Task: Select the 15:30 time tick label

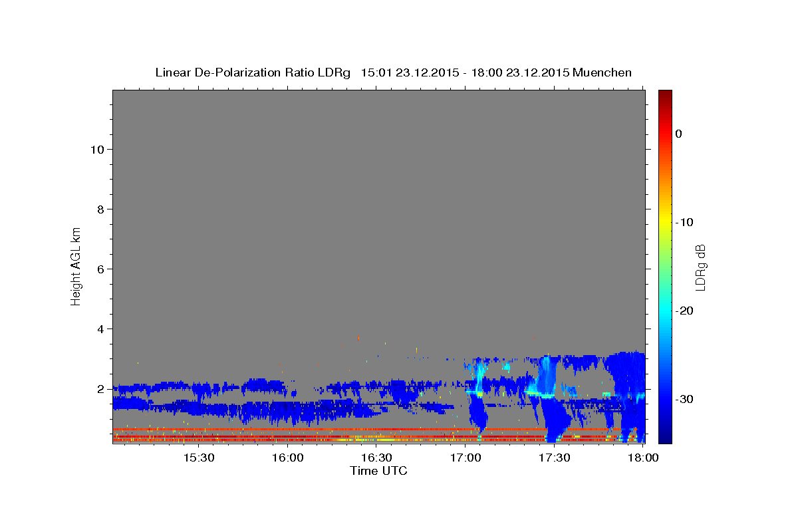Action: coord(198,458)
